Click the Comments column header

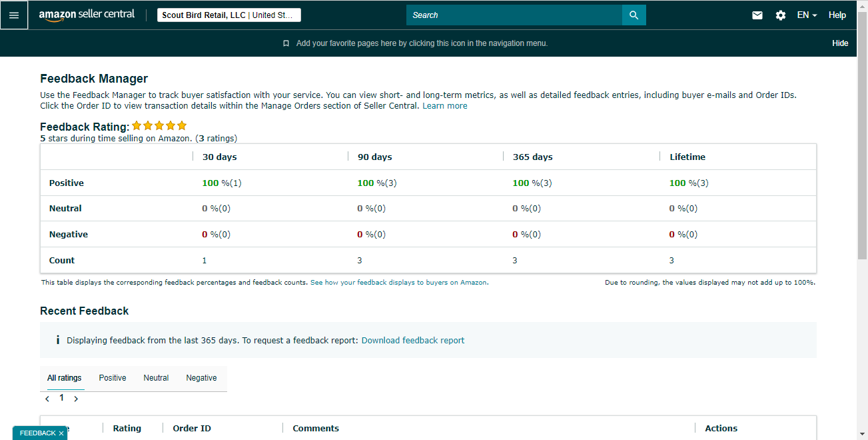click(316, 429)
